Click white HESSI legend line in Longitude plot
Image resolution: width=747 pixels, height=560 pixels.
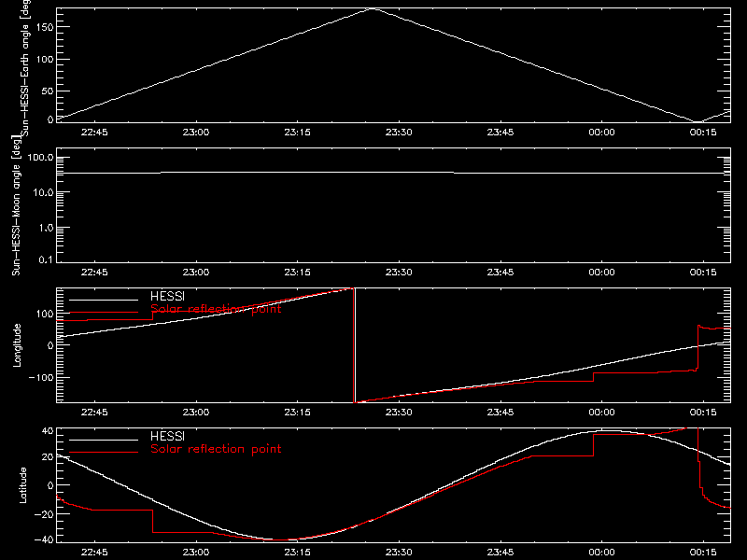click(x=104, y=300)
